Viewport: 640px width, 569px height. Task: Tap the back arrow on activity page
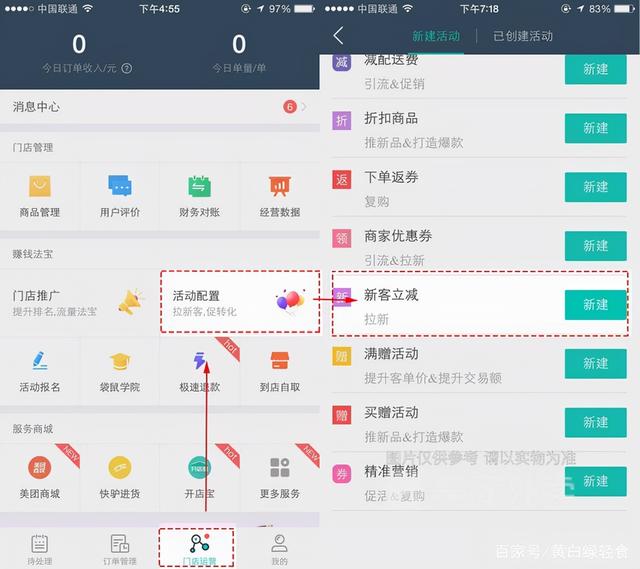[338, 36]
